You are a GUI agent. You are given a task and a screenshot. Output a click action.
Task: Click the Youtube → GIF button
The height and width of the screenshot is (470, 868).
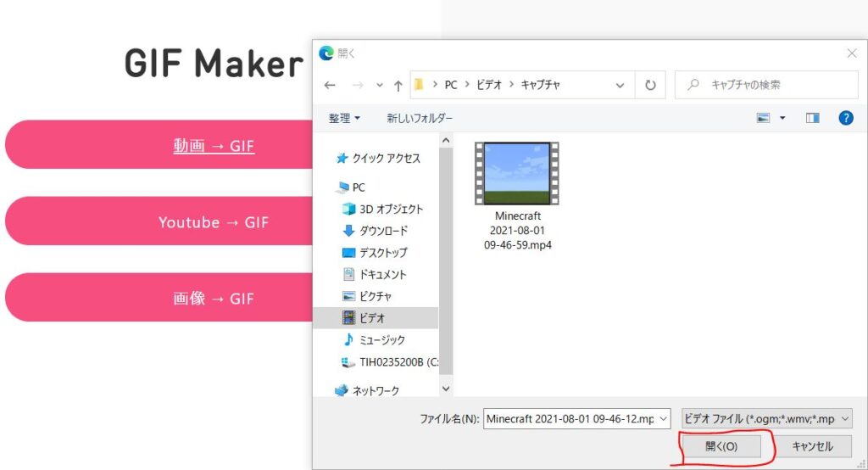point(159,221)
